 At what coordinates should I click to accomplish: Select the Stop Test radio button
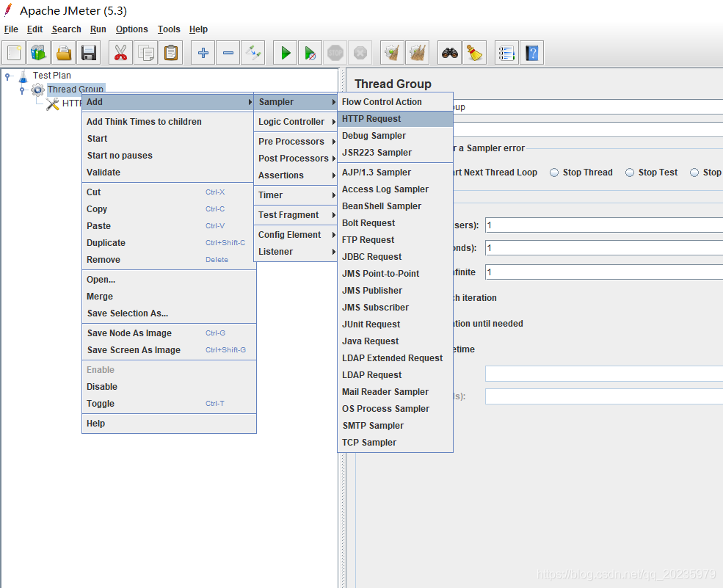pyautogui.click(x=630, y=173)
